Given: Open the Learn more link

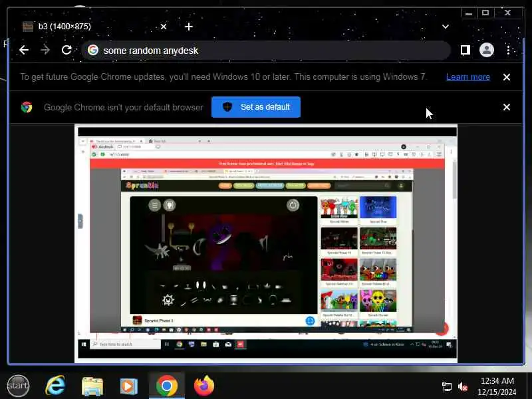Looking at the screenshot, I should [468, 77].
